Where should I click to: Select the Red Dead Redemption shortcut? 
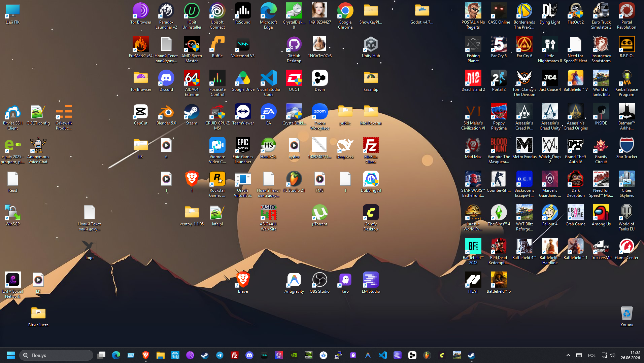coord(499,251)
